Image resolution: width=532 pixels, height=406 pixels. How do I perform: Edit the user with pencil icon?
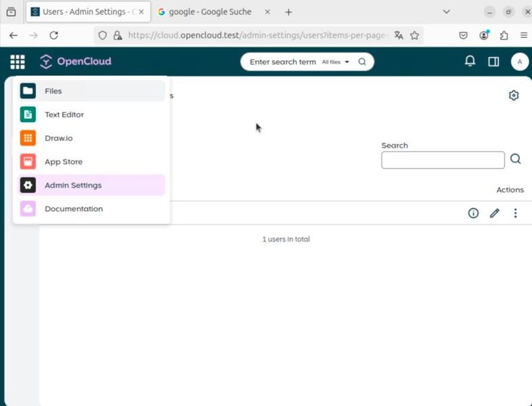[x=495, y=213]
